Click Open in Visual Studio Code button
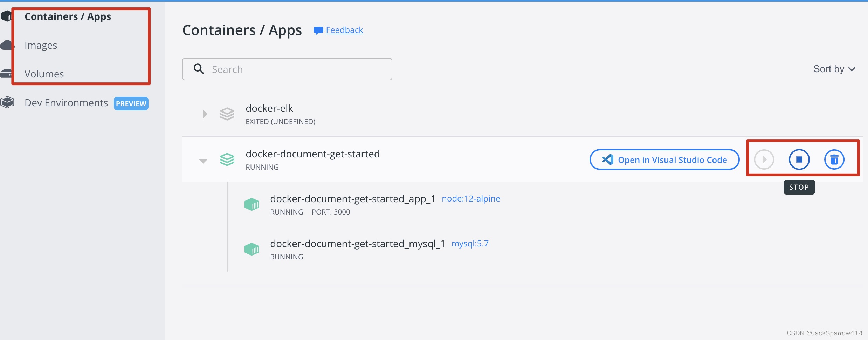This screenshot has height=340, width=868. (664, 159)
